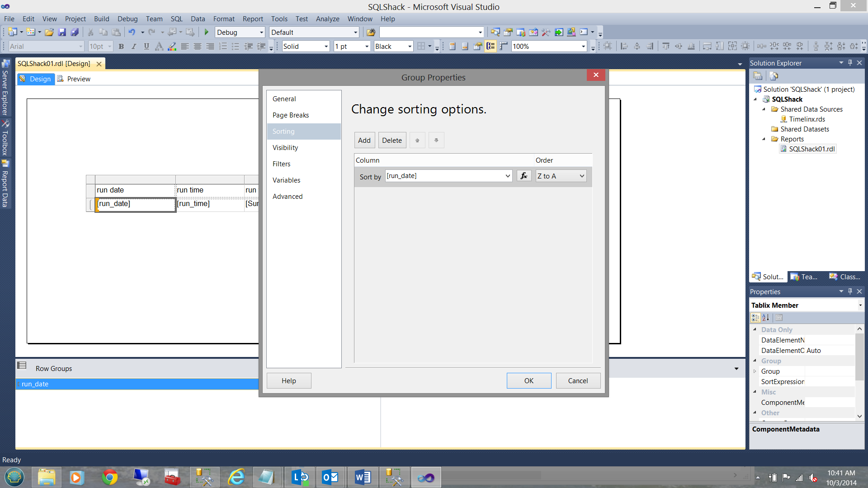This screenshot has height=488, width=868.
Task: Open the Visual Studio icon in the Windows taskbar
Action: 425,477
